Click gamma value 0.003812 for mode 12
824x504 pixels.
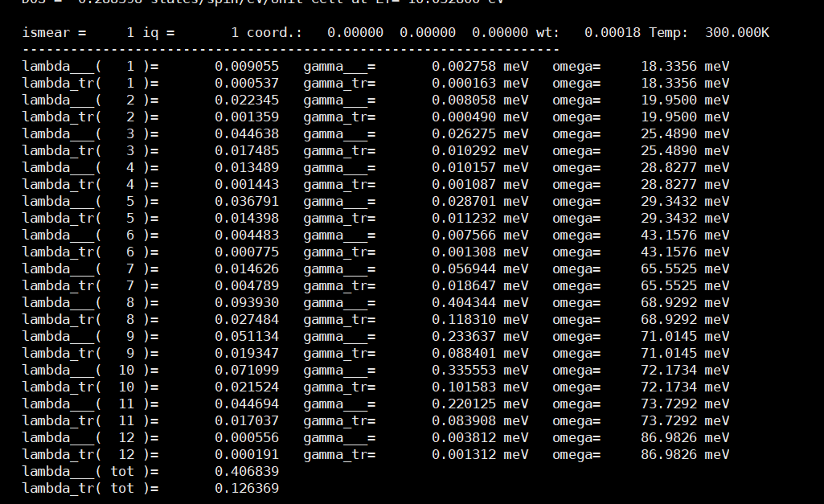coord(464,438)
